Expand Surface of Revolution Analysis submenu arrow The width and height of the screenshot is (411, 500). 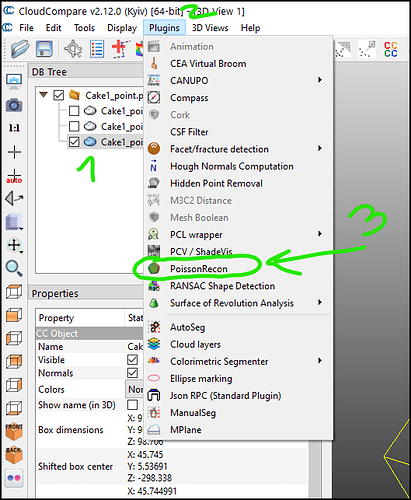click(320, 302)
